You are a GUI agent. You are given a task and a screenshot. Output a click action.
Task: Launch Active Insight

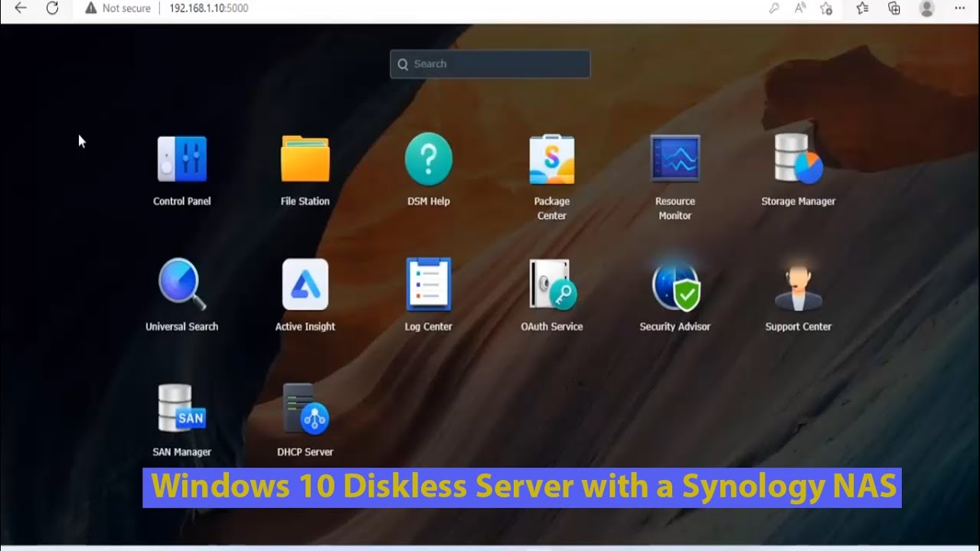tap(305, 284)
